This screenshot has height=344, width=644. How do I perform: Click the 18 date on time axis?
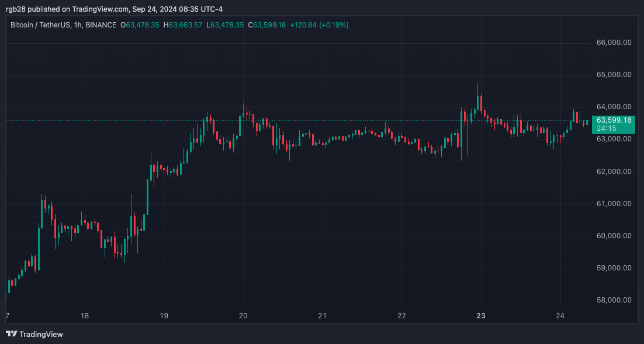point(84,315)
